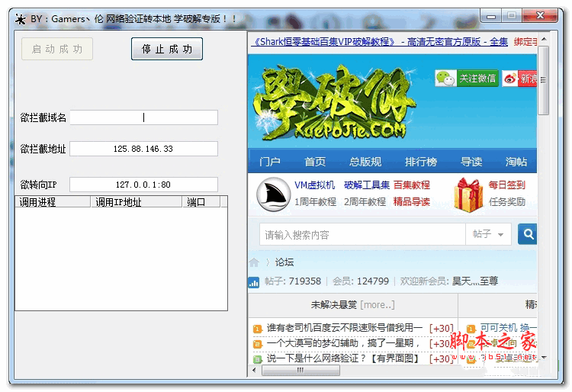Viewport: 572px width, 392px height.
Task: Click the 调用进程 column header
Action: pos(53,202)
